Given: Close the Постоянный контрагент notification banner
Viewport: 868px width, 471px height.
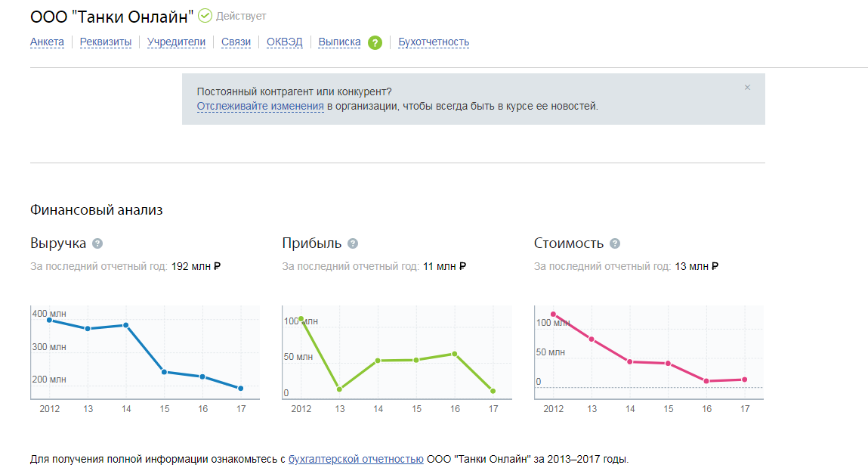Looking at the screenshot, I should [747, 88].
